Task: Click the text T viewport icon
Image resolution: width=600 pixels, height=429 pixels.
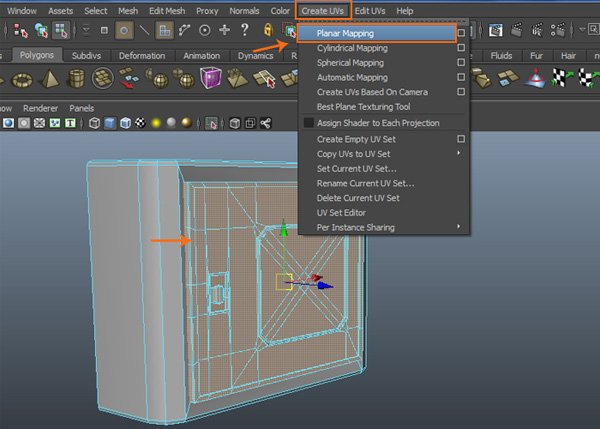Action: point(70,123)
